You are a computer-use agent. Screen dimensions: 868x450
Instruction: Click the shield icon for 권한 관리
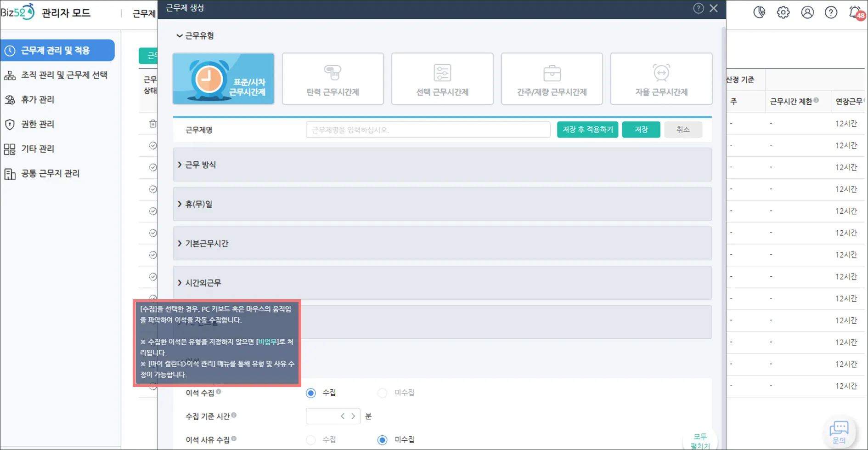[x=10, y=124]
